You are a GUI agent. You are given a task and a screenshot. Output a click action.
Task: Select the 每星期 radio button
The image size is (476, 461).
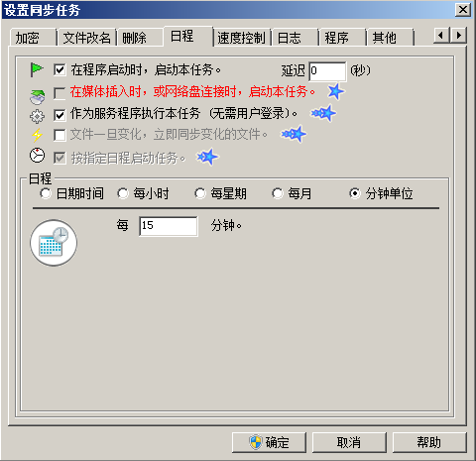200,193
